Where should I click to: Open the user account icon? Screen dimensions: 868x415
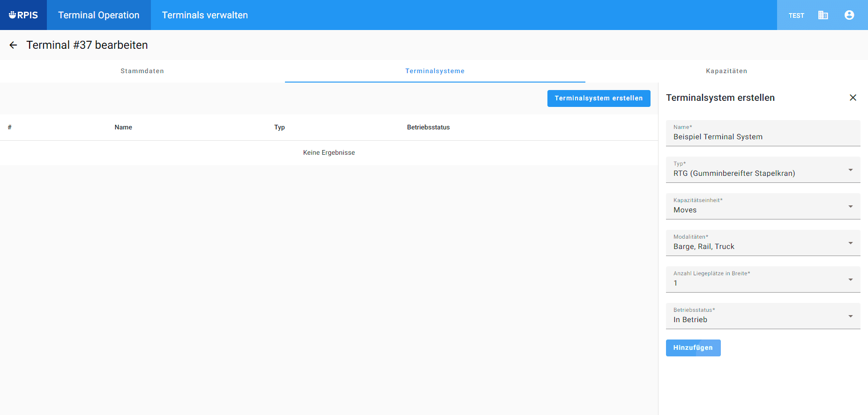click(849, 15)
